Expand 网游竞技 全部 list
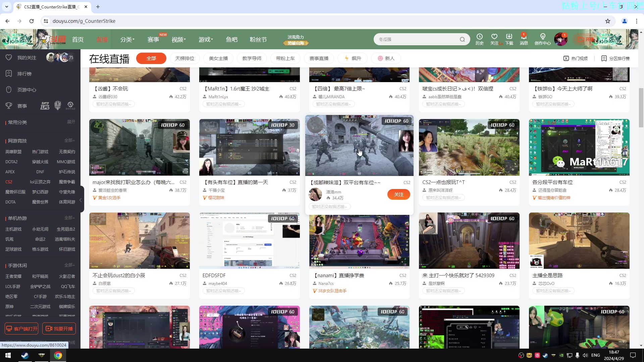 click(69, 140)
